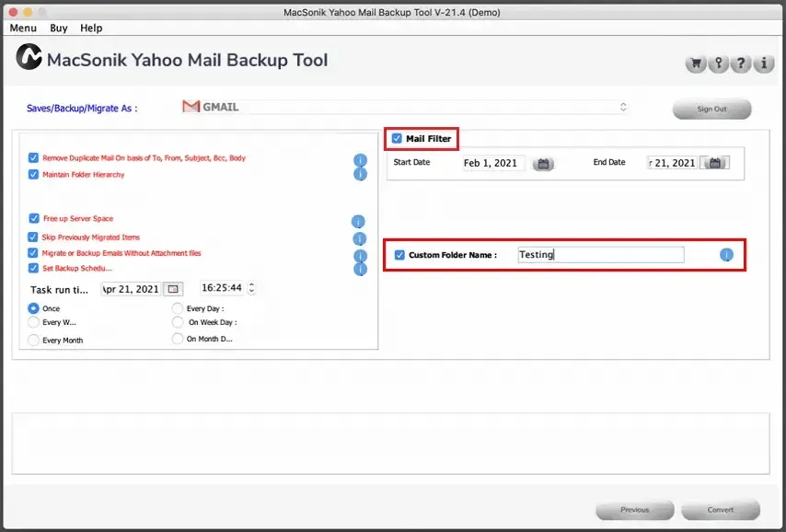
Task: Select the Every Day radio button
Action: click(x=178, y=307)
